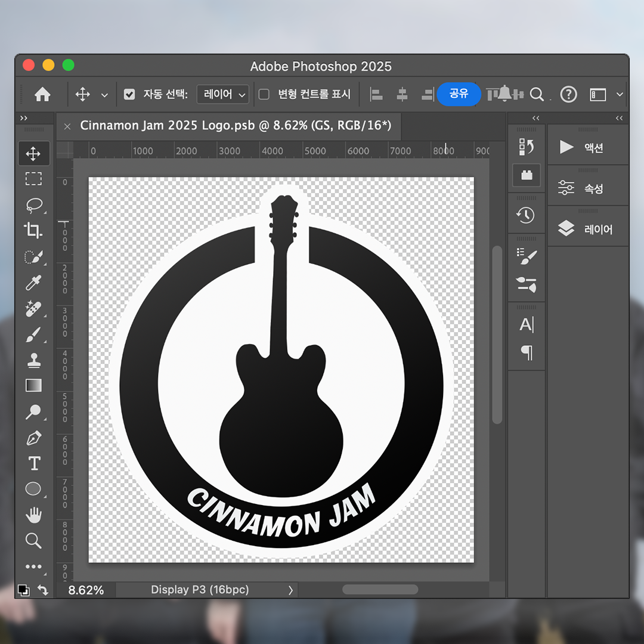Collapse the narrow icon panel dock
This screenshot has width=644, height=644.
[535, 118]
